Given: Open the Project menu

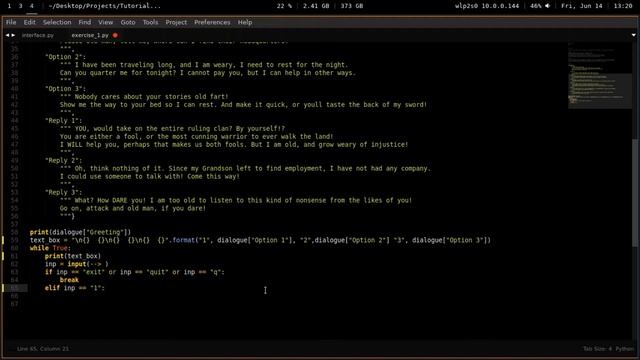Looking at the screenshot, I should click(176, 22).
